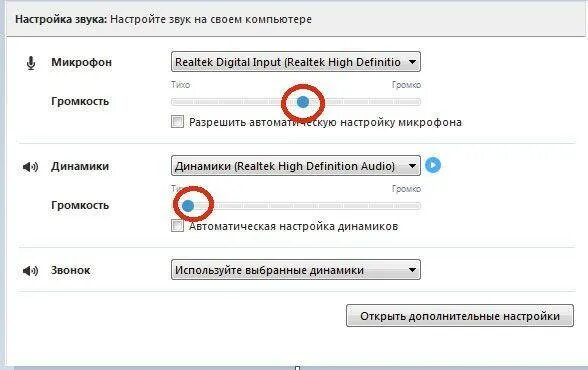Play the speaker test sound
This screenshot has height=370, width=588.
click(433, 165)
